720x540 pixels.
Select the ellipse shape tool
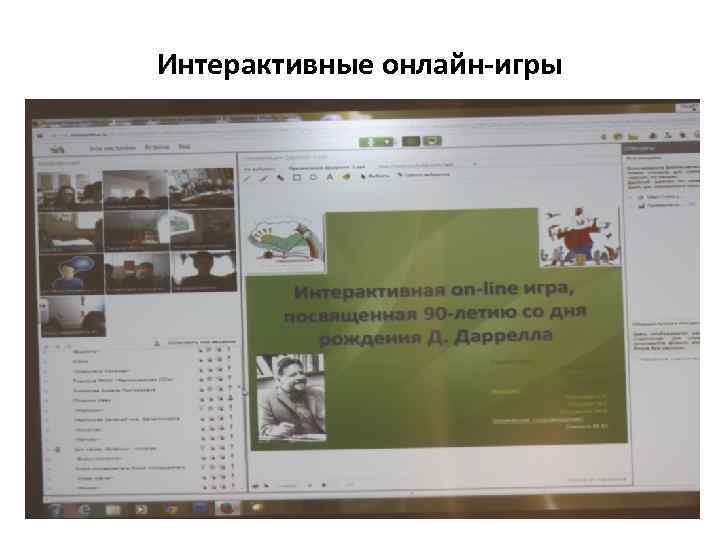pos(313,177)
